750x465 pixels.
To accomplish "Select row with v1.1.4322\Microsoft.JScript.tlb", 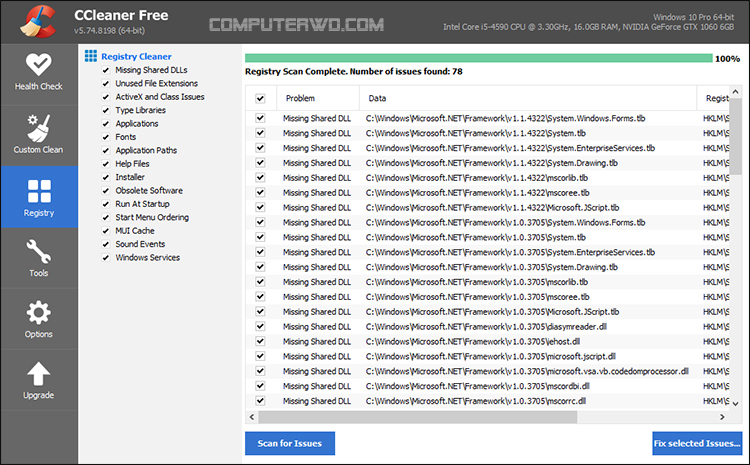I will coord(487,207).
